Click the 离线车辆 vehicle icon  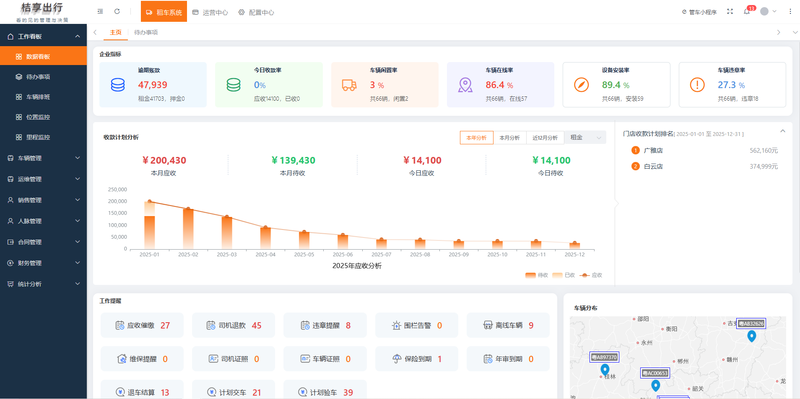tap(487, 325)
